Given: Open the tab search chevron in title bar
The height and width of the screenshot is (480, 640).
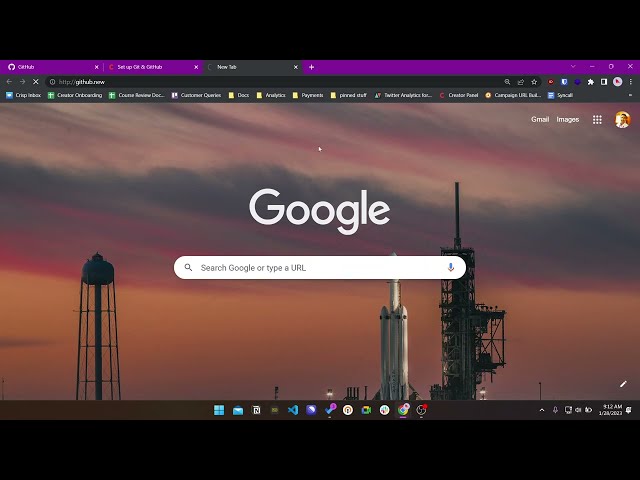Looking at the screenshot, I should (573, 67).
